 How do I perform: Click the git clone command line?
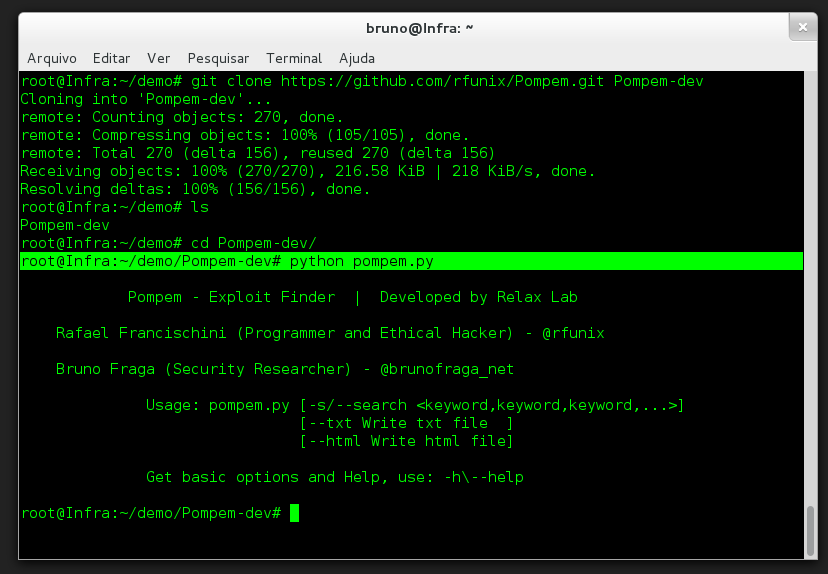coord(362,81)
